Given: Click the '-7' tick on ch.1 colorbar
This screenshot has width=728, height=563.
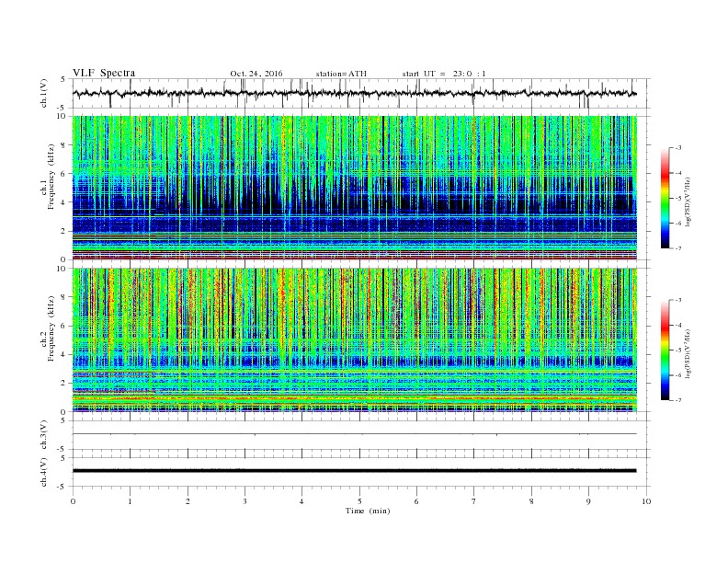Looking at the screenshot, I should [x=677, y=248].
